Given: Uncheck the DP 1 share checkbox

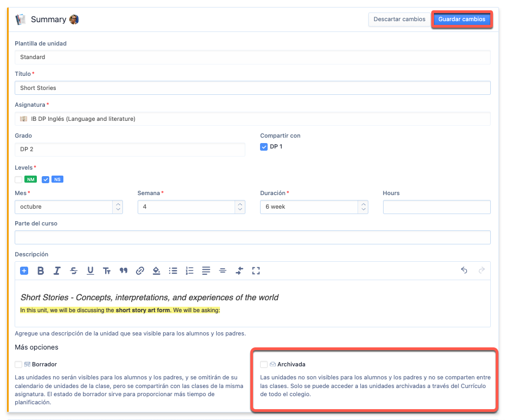Looking at the screenshot, I should (264, 147).
